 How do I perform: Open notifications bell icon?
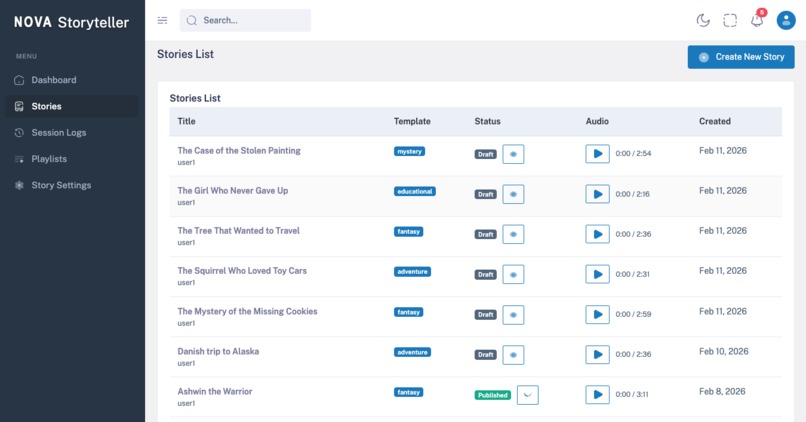point(757,20)
